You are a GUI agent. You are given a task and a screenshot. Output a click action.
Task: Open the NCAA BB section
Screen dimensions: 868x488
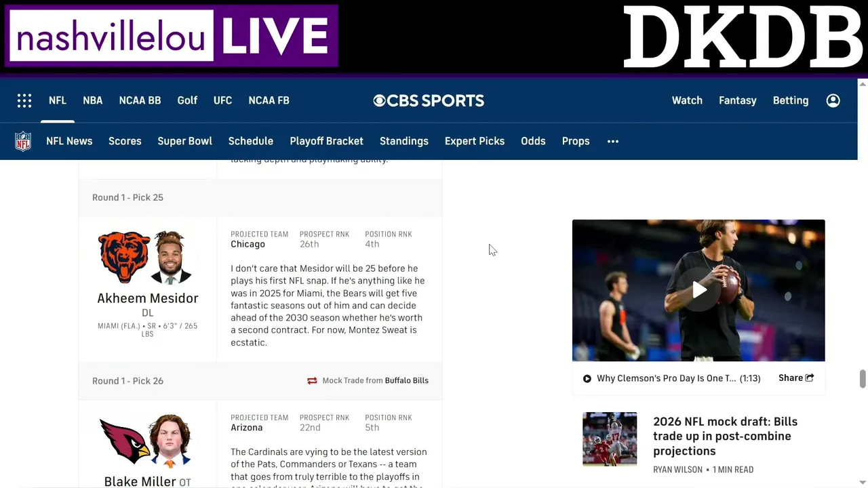click(x=140, y=100)
